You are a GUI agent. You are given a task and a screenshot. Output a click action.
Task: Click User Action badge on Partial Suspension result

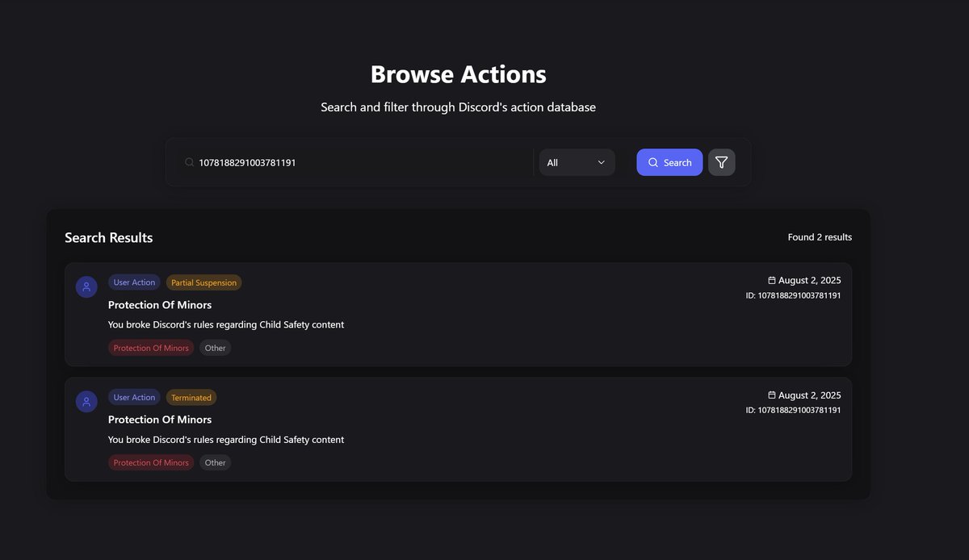click(134, 282)
